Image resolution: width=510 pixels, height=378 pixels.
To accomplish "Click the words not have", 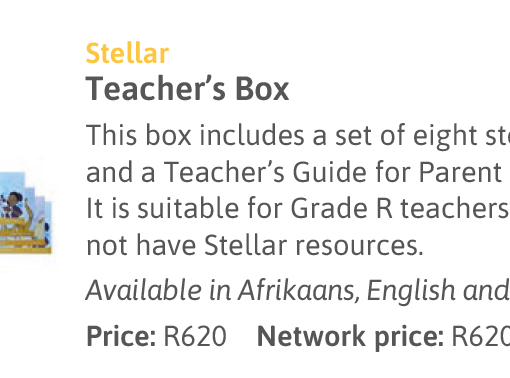I will click(x=141, y=245).
